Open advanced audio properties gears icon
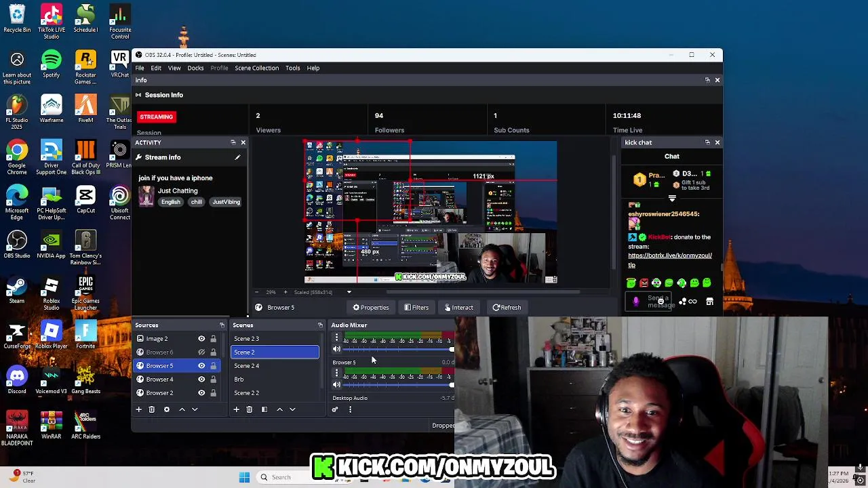 [334, 409]
